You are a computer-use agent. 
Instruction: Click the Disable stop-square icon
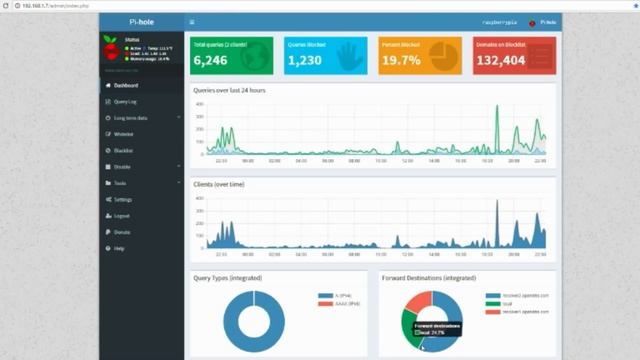point(108,167)
